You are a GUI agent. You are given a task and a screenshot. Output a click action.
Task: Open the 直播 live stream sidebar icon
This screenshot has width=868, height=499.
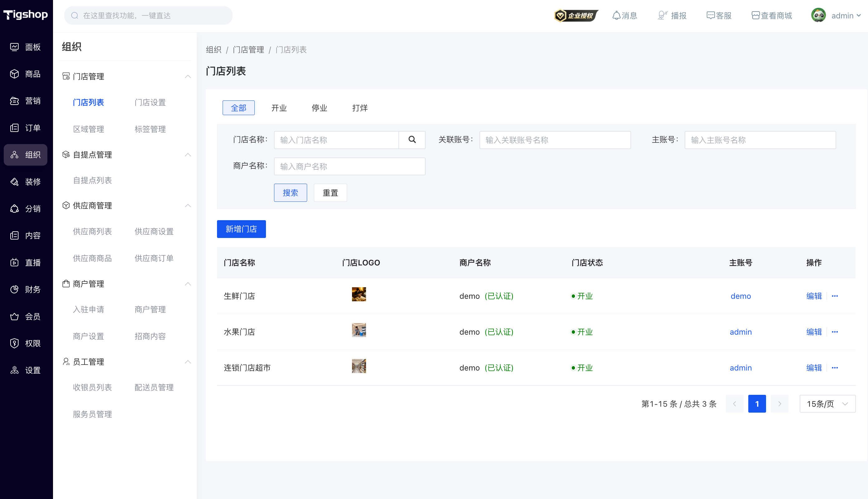click(x=14, y=263)
